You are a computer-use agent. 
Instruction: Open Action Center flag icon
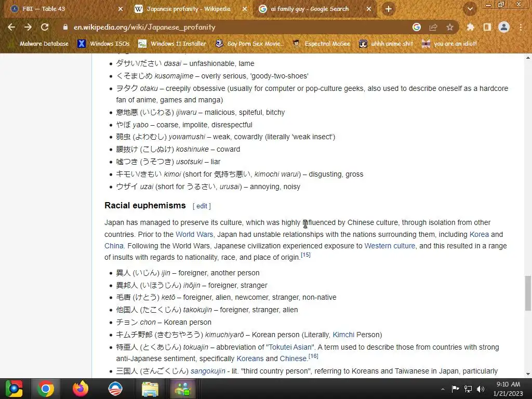coord(455,389)
